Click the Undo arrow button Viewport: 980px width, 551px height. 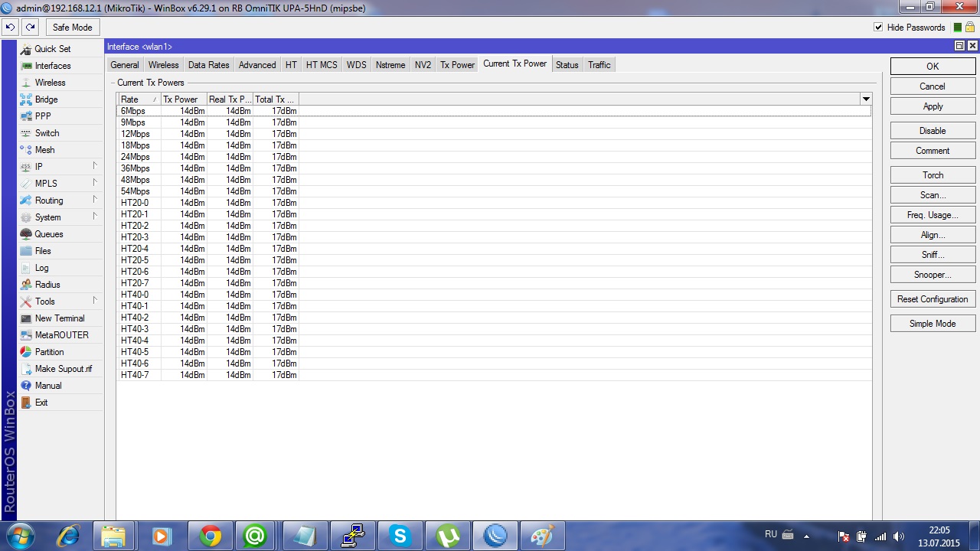point(10,28)
